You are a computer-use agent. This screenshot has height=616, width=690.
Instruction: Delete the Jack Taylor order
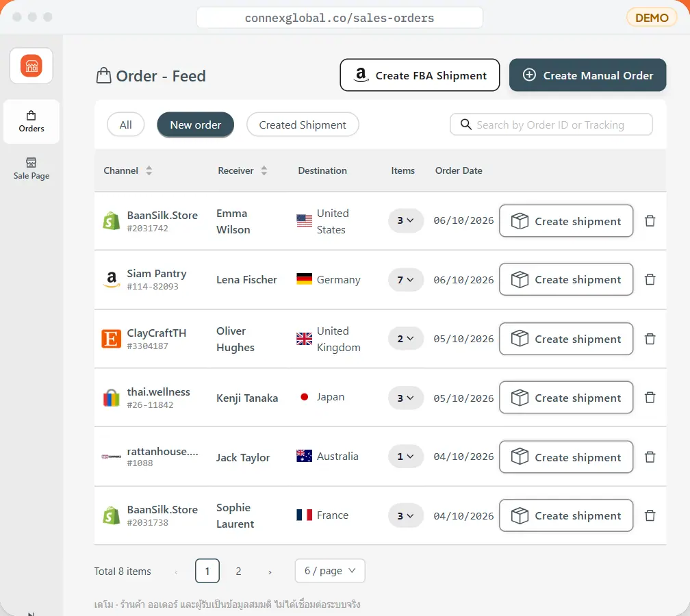(x=650, y=457)
